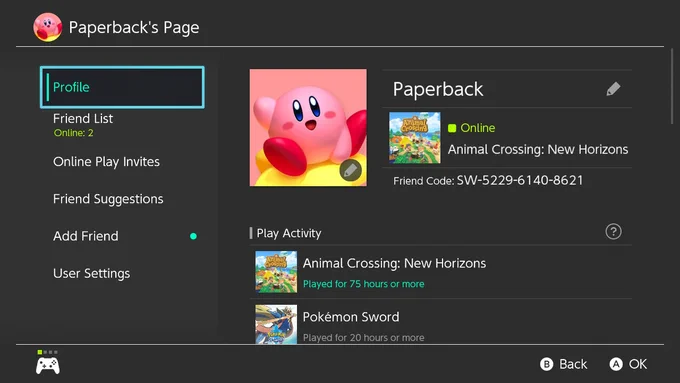680x383 pixels.
Task: Click the Pokémon Sword game thumbnail
Action: (x=276, y=324)
